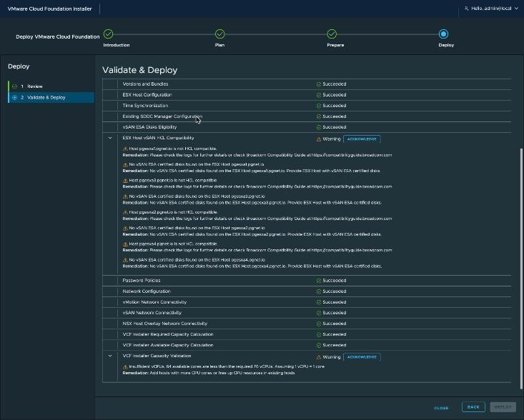Click warning icon for VCF Installer Capacity Validation
This screenshot has width=524, height=420.
click(x=319, y=357)
